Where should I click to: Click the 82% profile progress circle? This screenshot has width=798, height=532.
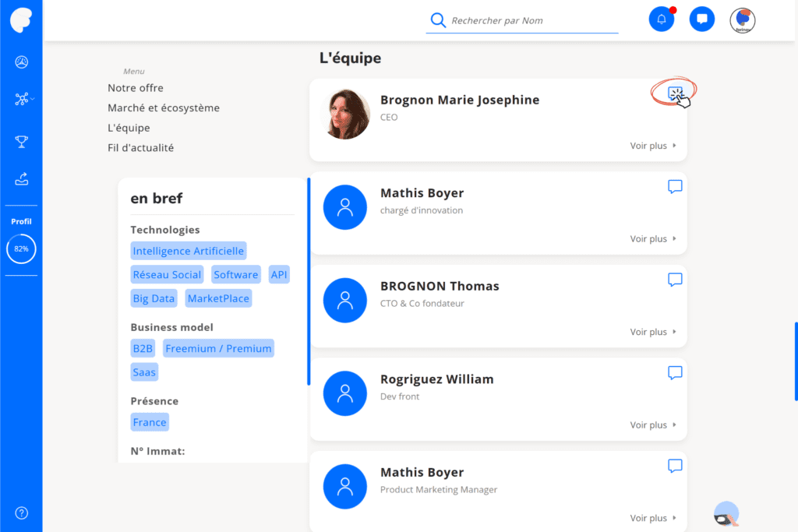click(21, 248)
